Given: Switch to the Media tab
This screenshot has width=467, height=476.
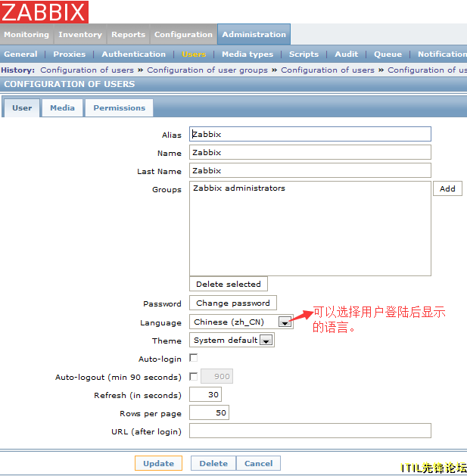Looking at the screenshot, I should click(62, 107).
